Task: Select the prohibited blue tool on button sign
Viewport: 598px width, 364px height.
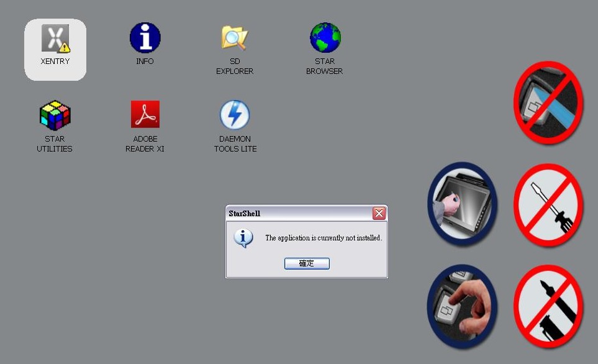Action: (x=548, y=102)
